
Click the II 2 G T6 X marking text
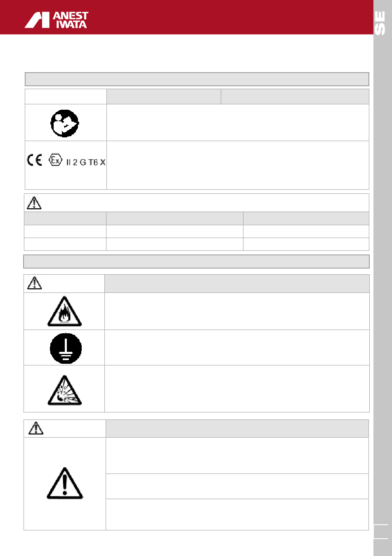pyautogui.click(x=86, y=162)
